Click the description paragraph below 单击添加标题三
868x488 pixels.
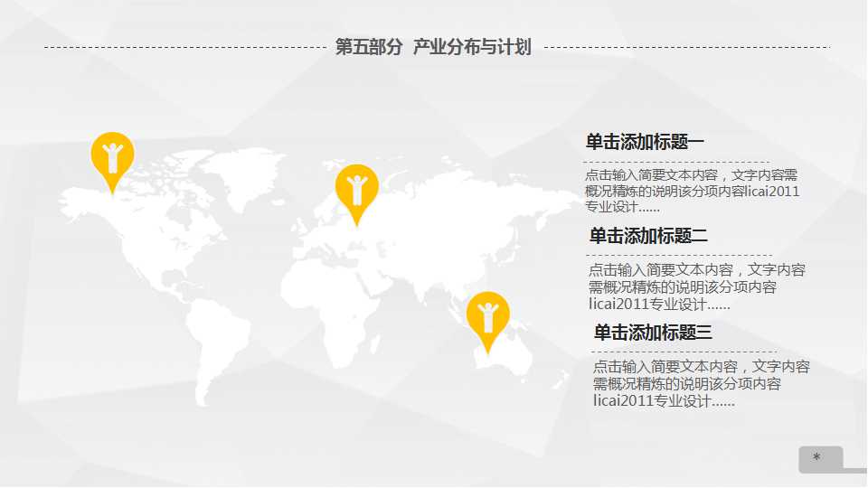[701, 384]
